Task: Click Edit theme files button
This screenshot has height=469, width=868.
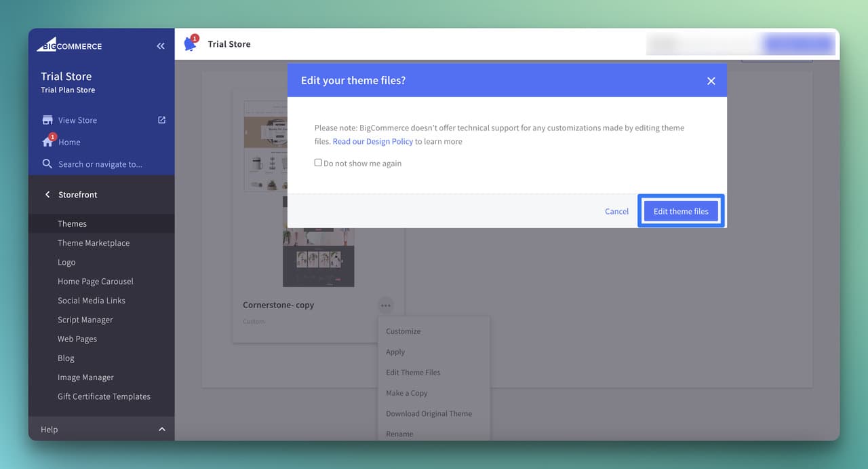Action: [681, 211]
